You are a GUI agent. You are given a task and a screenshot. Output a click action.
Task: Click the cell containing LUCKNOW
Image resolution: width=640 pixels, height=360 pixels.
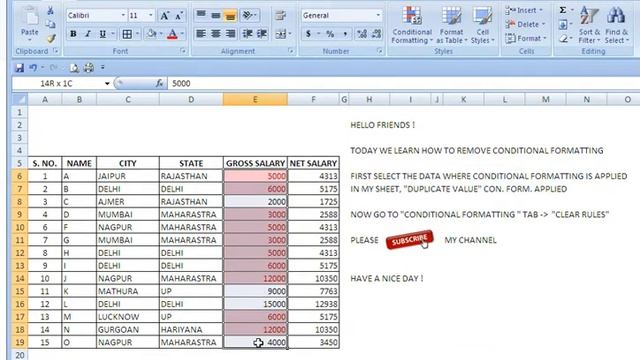[127, 317]
